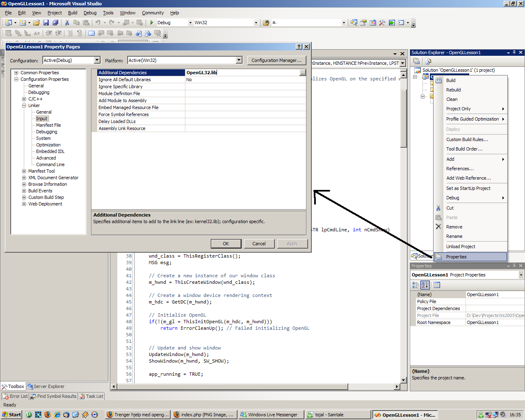Open the Project Properties object dropdown in Properties panel
The image size is (525, 420).
521,275
